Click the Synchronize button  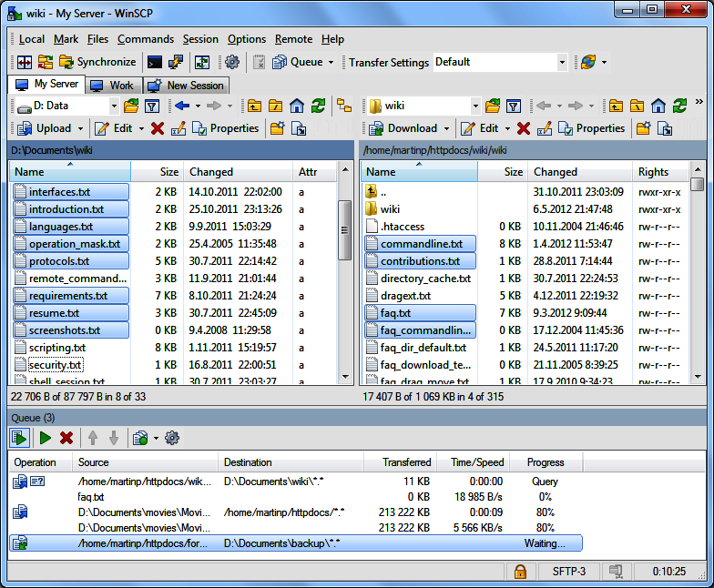[97, 62]
